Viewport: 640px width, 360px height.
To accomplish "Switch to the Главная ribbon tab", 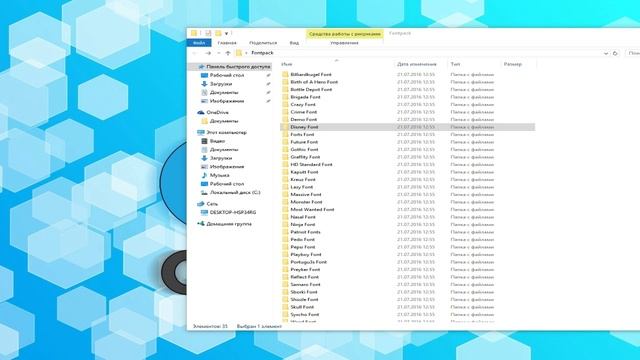I will (227, 43).
